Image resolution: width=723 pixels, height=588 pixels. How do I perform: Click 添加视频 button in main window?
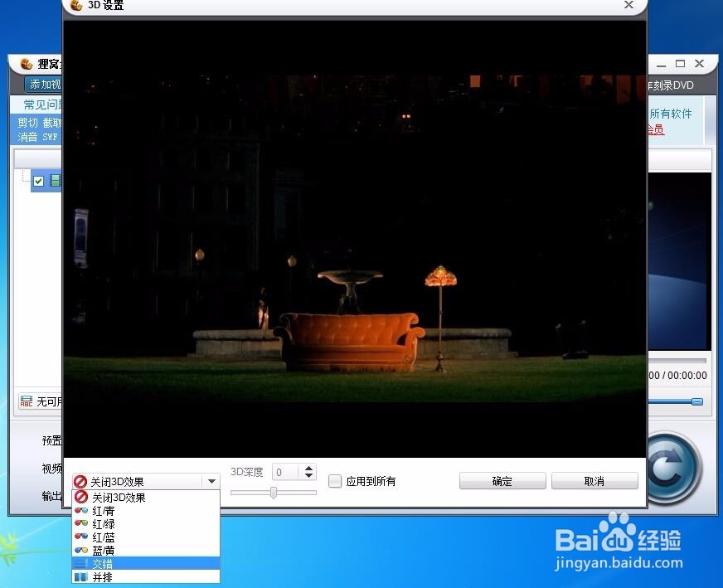tap(43, 84)
